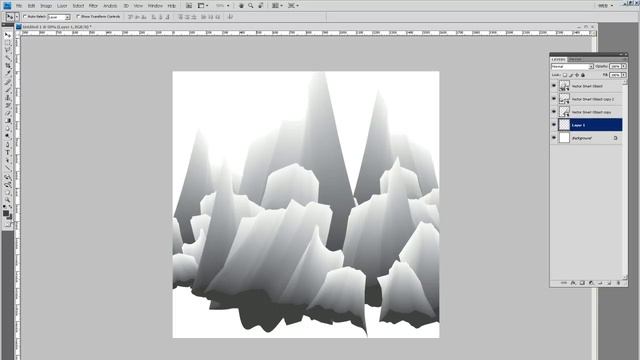Click the Background layer thumbnail
Screen dimensions: 640x360
564,138
